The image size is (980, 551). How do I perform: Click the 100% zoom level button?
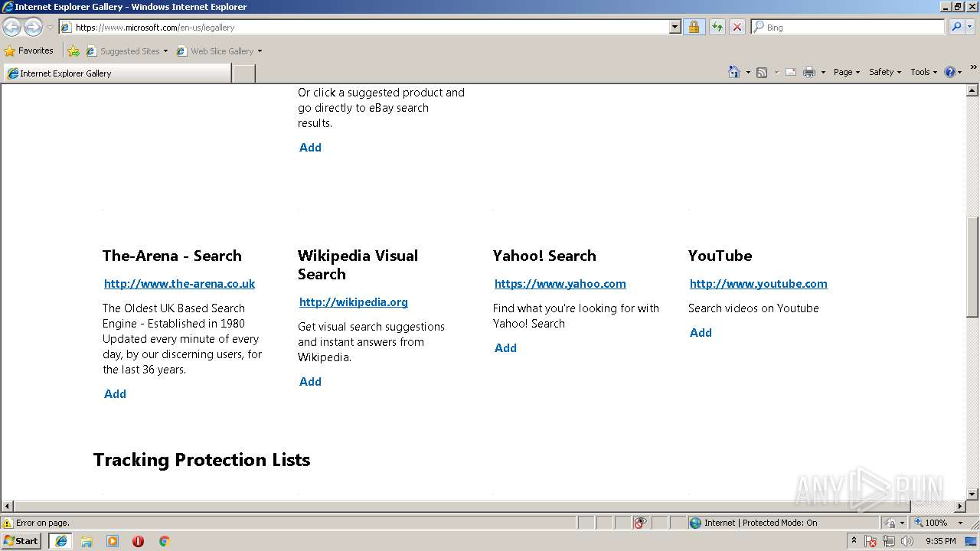pos(930,523)
